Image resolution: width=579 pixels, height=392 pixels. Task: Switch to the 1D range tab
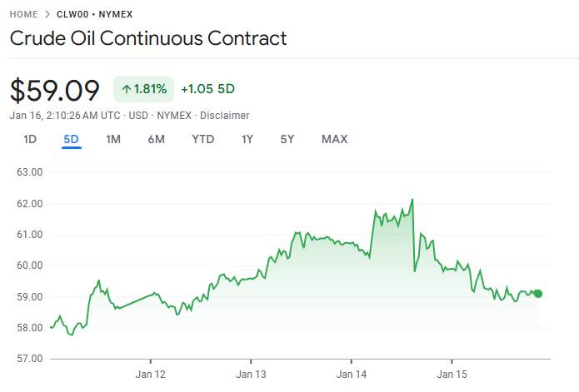point(30,139)
